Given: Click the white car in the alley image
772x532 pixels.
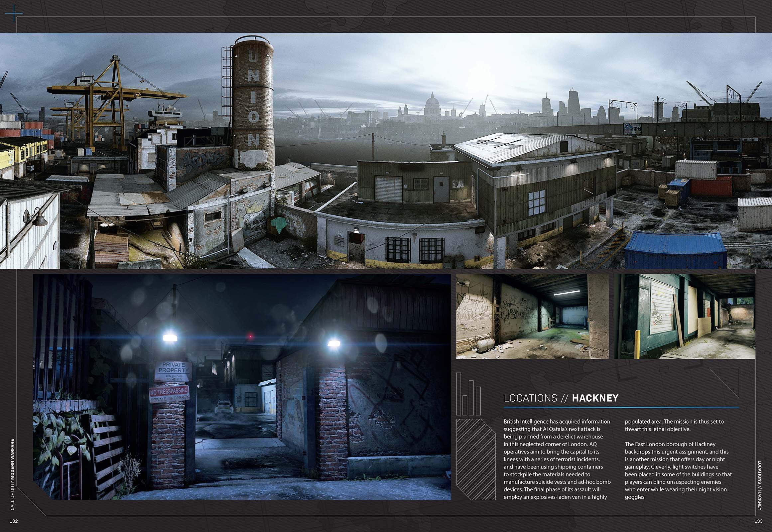Looking at the screenshot, I should click(224, 407).
